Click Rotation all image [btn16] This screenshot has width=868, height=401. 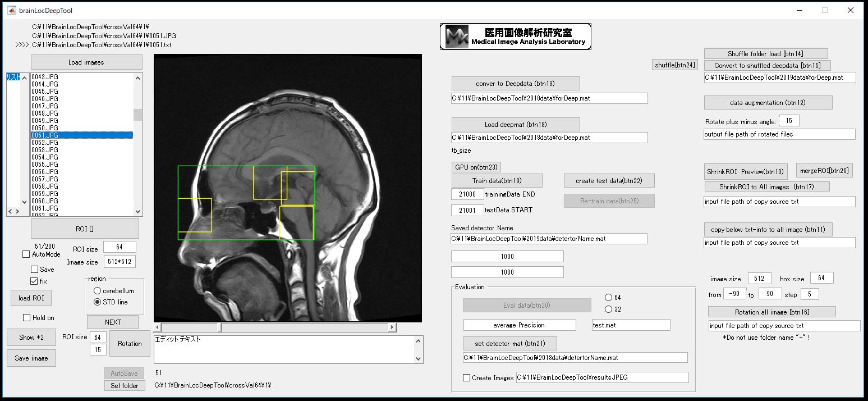pyautogui.click(x=772, y=312)
